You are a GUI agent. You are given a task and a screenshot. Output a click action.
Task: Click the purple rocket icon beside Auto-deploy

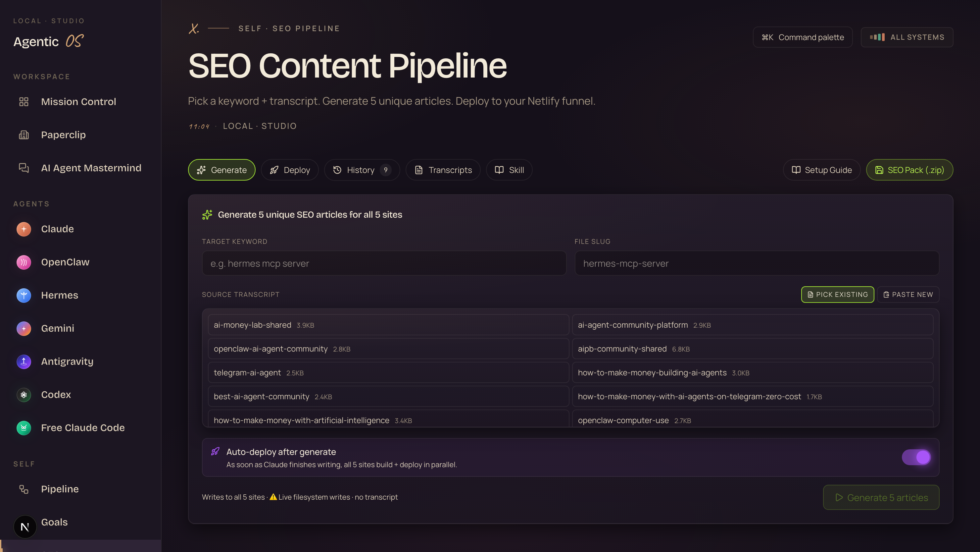coord(215,452)
